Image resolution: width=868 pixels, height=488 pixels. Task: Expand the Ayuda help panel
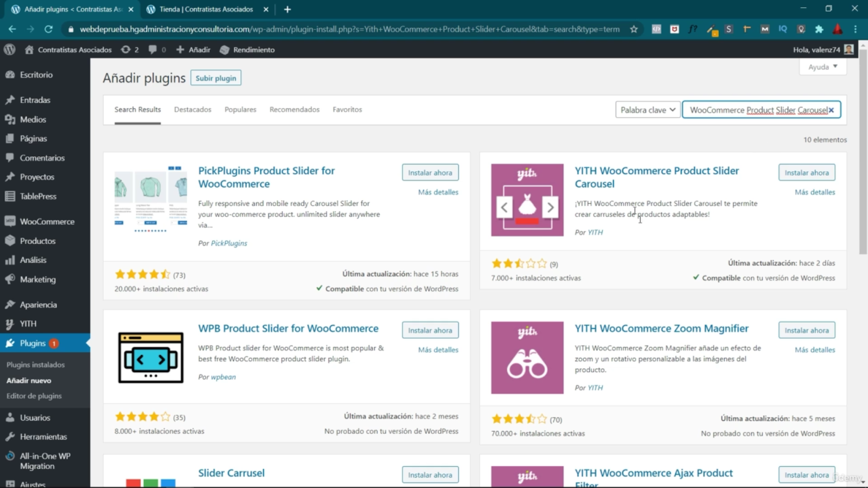(823, 67)
